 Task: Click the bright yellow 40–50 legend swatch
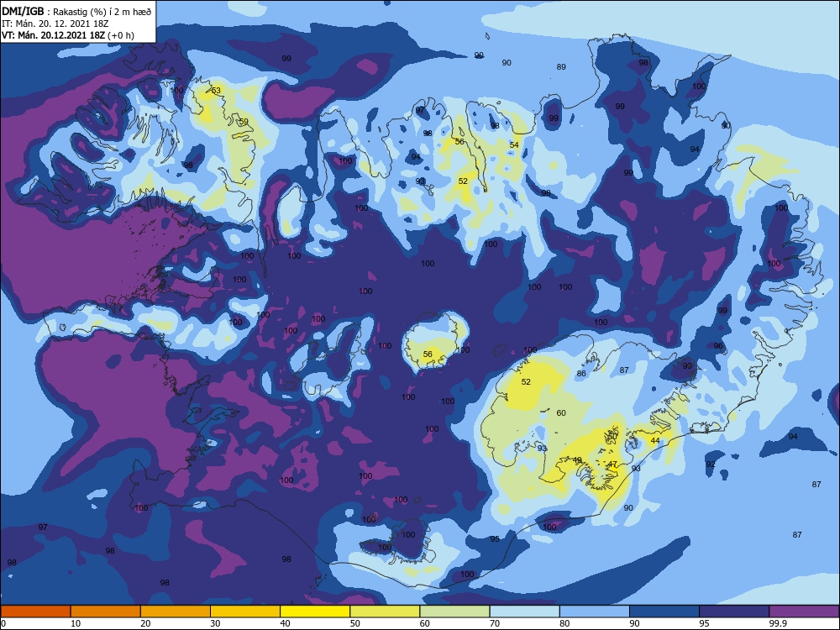pyautogui.click(x=315, y=612)
